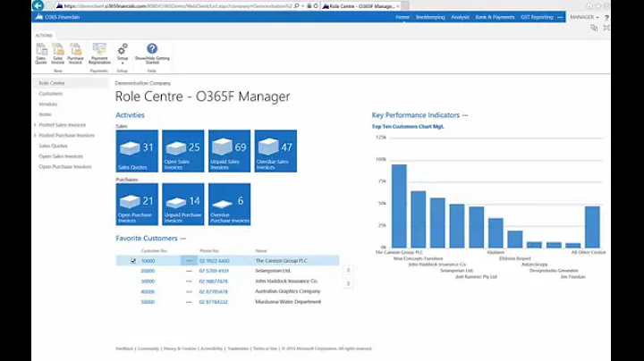This screenshot has height=361, width=644.
Task: Open Customers in the sidebar
Action: click(x=50, y=94)
